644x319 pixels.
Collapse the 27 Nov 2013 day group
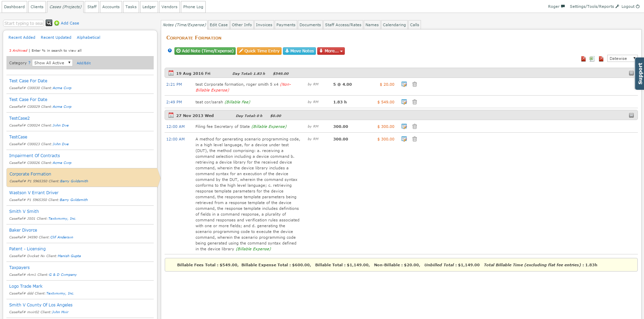pyautogui.click(x=631, y=115)
